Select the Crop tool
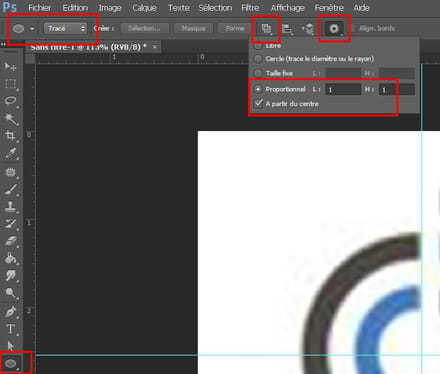This screenshot has height=374, width=440. [x=11, y=136]
